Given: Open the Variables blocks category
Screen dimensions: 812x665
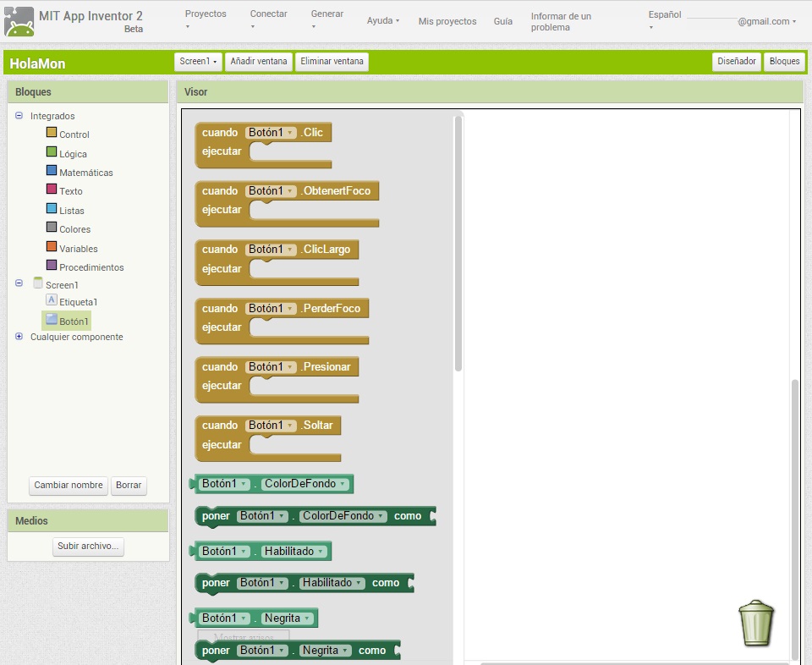Looking at the screenshot, I should pyautogui.click(x=79, y=249).
